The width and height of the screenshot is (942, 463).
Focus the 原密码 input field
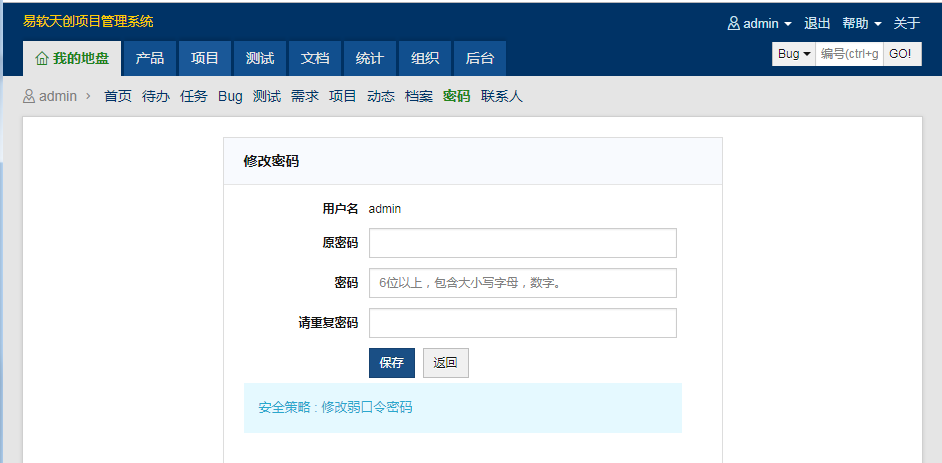[x=523, y=243]
